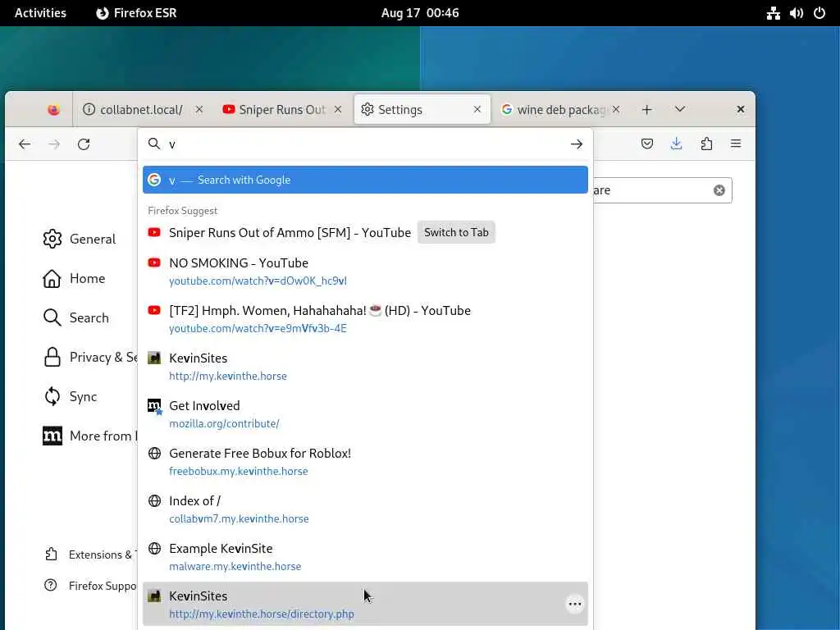Close the Settings tab

477,109
